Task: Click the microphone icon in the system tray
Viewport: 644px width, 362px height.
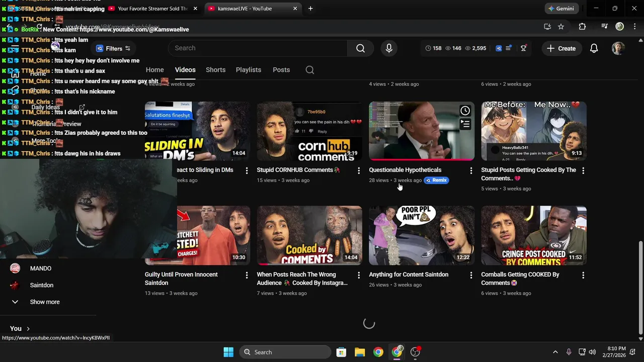Action: click(x=569, y=352)
